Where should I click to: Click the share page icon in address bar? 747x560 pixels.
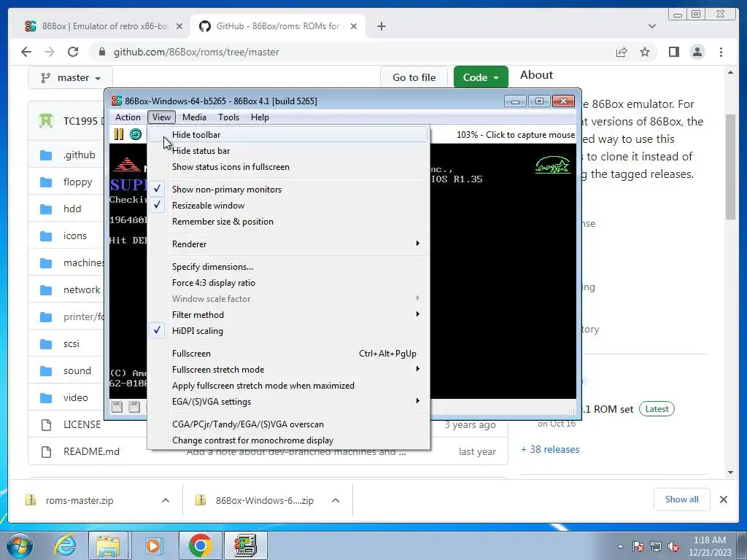point(622,52)
